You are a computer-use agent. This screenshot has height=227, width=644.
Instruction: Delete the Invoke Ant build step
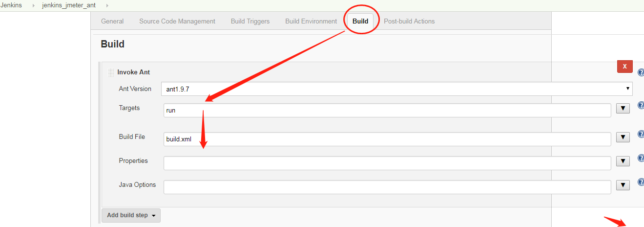[624, 66]
